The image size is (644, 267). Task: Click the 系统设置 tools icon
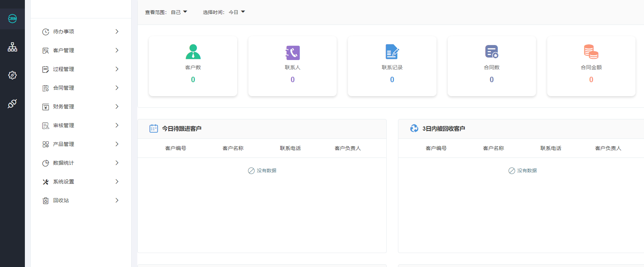tap(46, 182)
